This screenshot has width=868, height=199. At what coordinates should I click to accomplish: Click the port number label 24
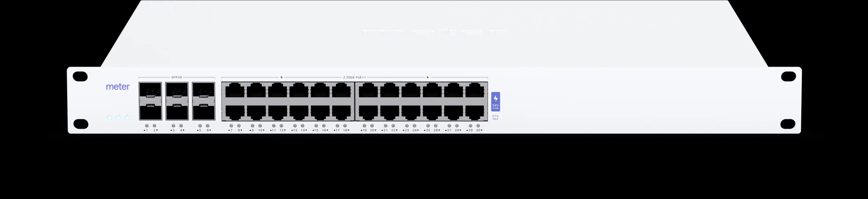415,130
